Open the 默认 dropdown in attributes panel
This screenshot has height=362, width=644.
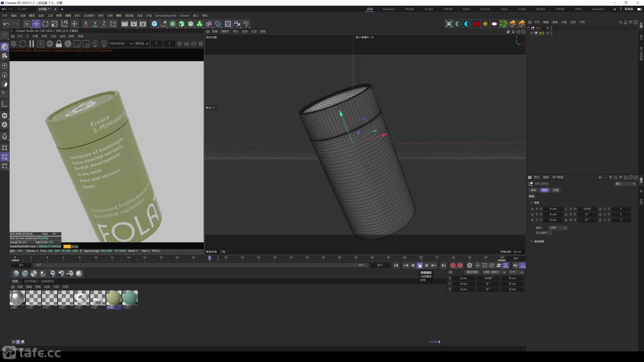625,184
